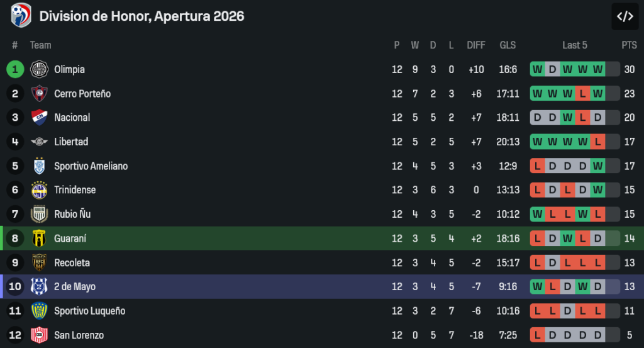Click the DIFF column header
Image resolution: width=644 pixels, height=348 pixels.
pos(476,45)
